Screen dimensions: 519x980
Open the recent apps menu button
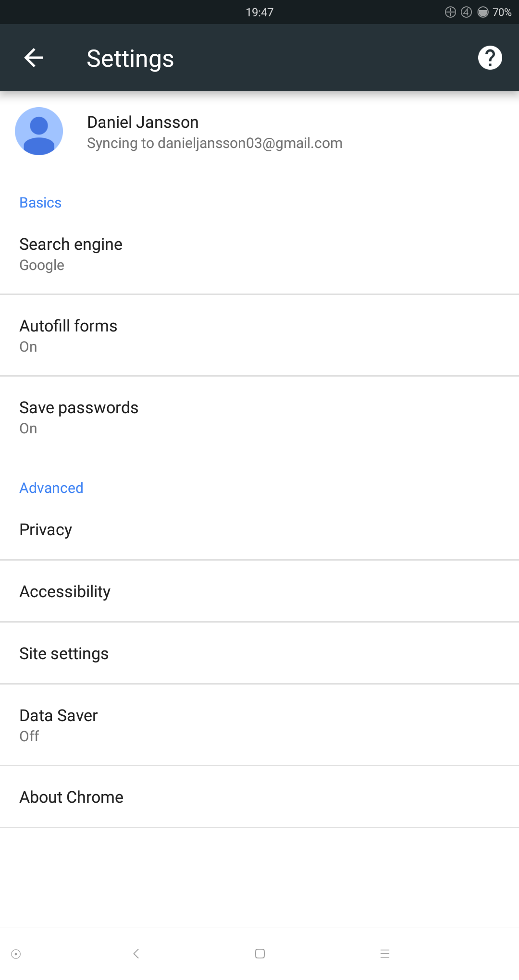coord(384,954)
